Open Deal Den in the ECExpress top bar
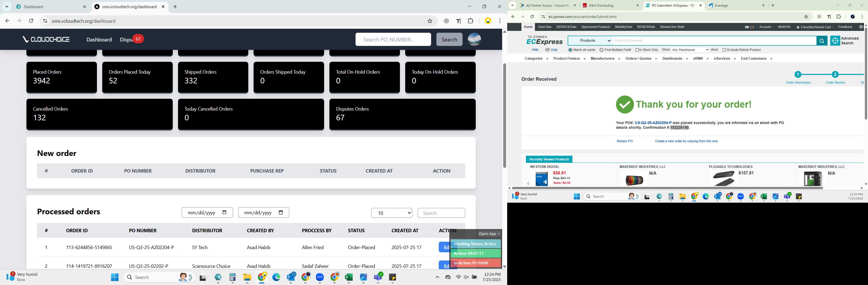Viewport: 868px width, 285px height. [544, 27]
